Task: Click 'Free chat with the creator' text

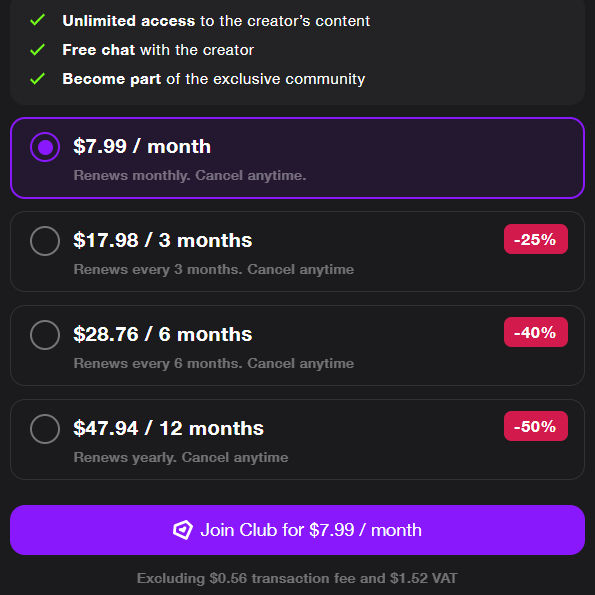Action: tap(158, 50)
